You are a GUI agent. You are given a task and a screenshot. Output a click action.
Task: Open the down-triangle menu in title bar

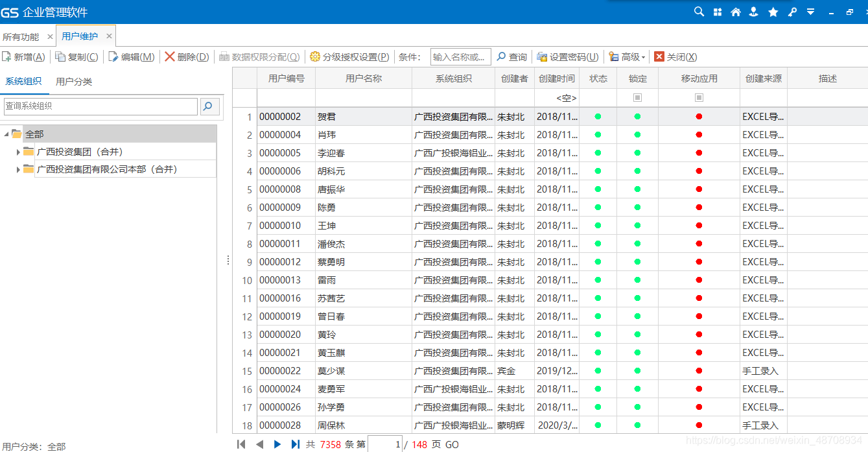click(x=810, y=12)
